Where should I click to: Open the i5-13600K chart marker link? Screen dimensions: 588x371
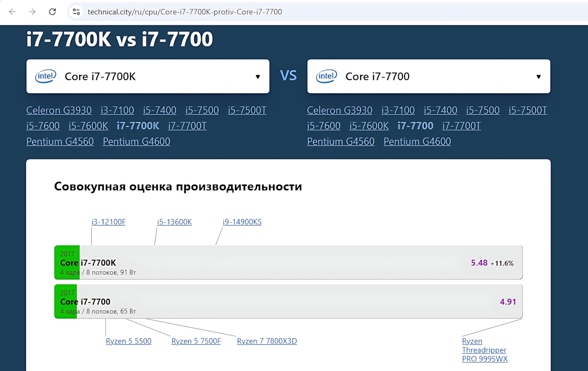click(174, 222)
